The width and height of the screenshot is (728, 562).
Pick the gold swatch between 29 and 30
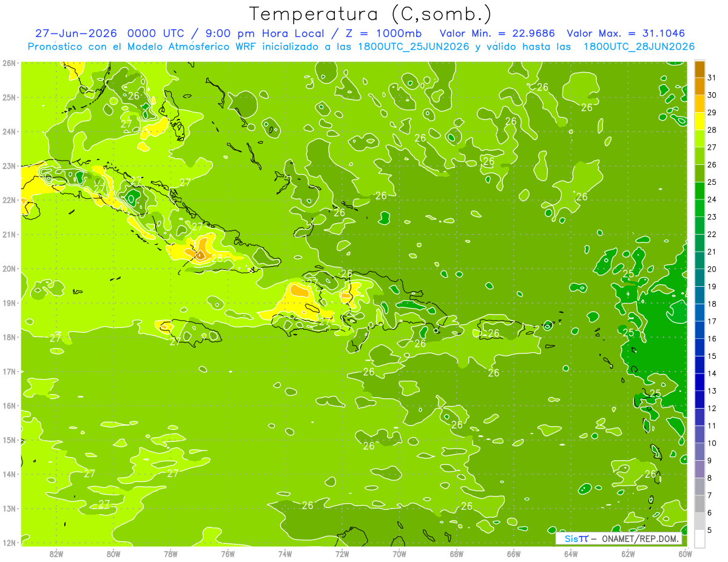(x=699, y=104)
